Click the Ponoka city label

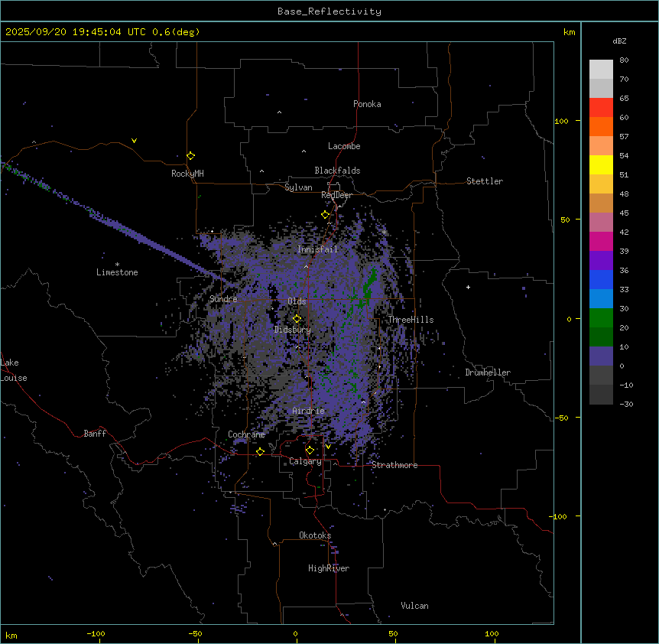pos(367,104)
